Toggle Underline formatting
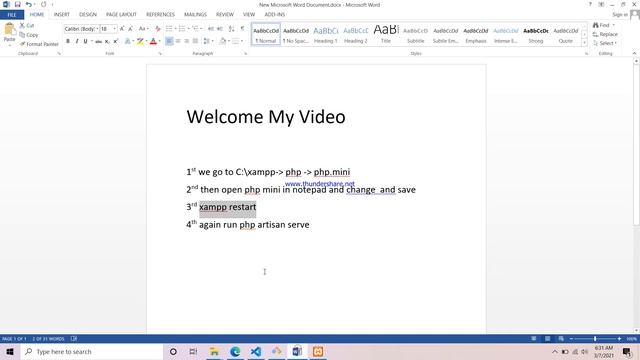 click(x=85, y=41)
